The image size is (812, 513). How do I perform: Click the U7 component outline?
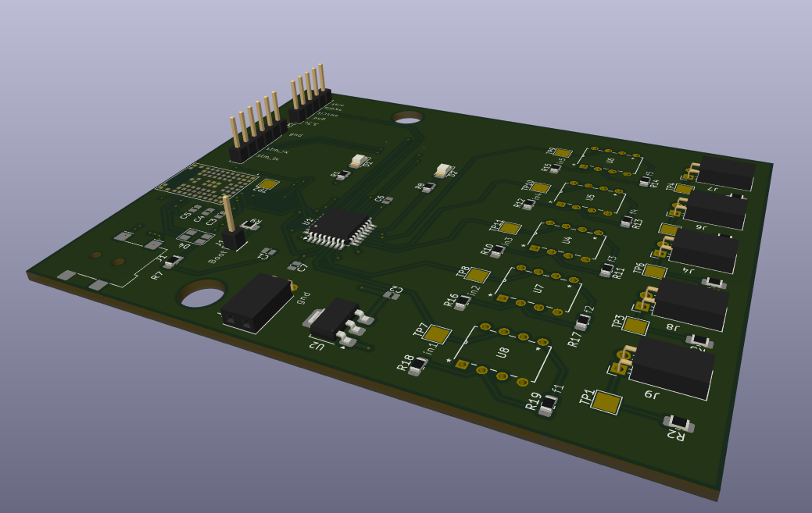(x=538, y=290)
